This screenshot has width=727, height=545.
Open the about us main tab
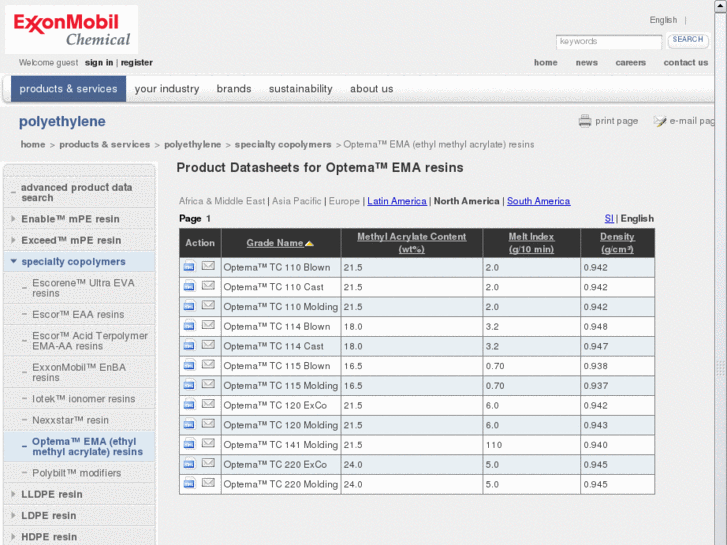[372, 89]
